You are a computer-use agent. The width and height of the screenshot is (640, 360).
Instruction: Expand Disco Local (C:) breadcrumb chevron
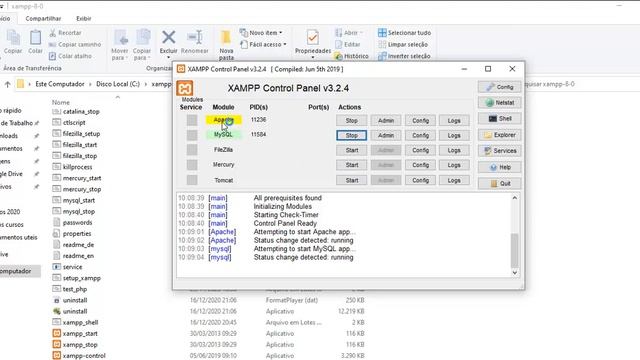[146, 84]
